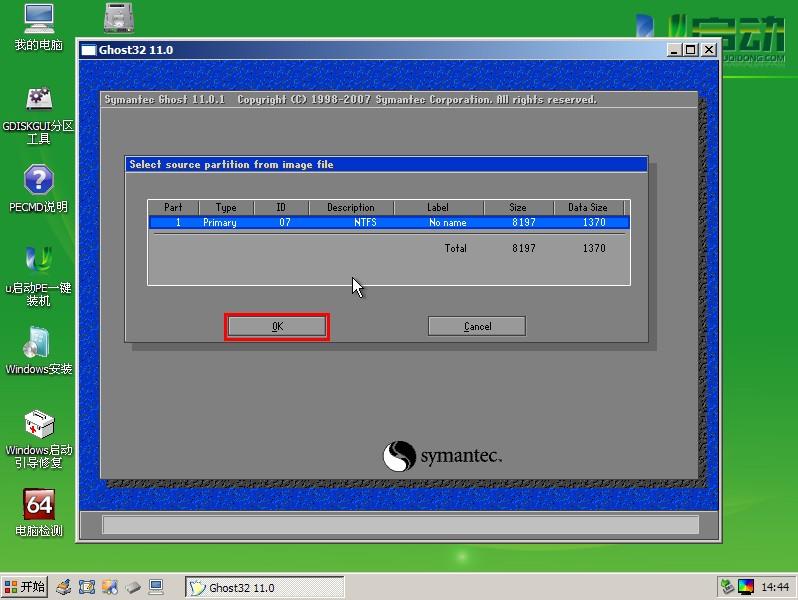Select the Primary NTFS partition row
798x600 pixels.
[x=388, y=222]
